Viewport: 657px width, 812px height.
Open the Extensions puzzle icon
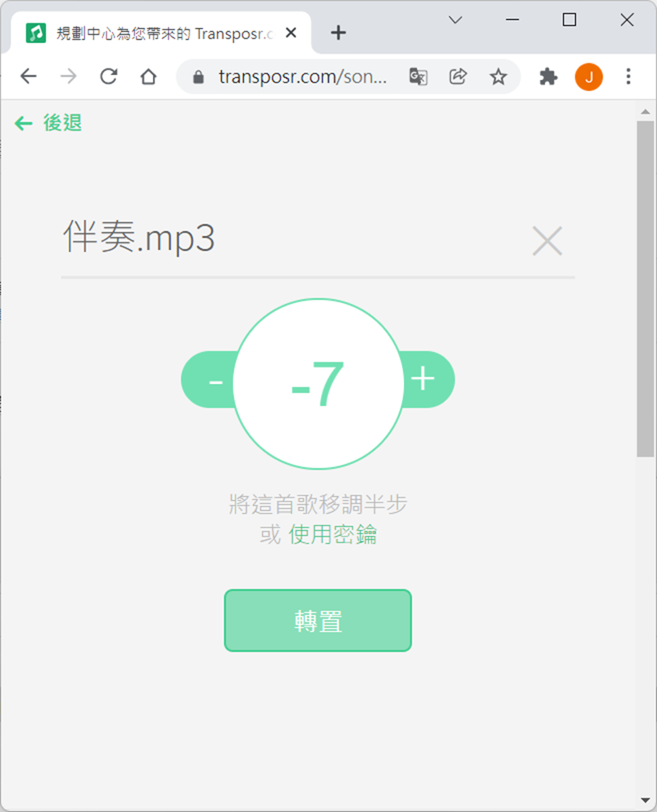tap(548, 77)
